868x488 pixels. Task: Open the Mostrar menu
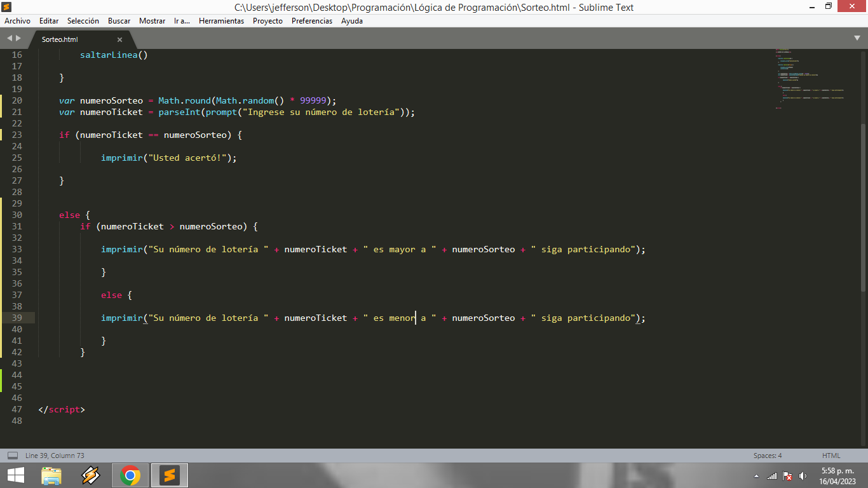[152, 21]
